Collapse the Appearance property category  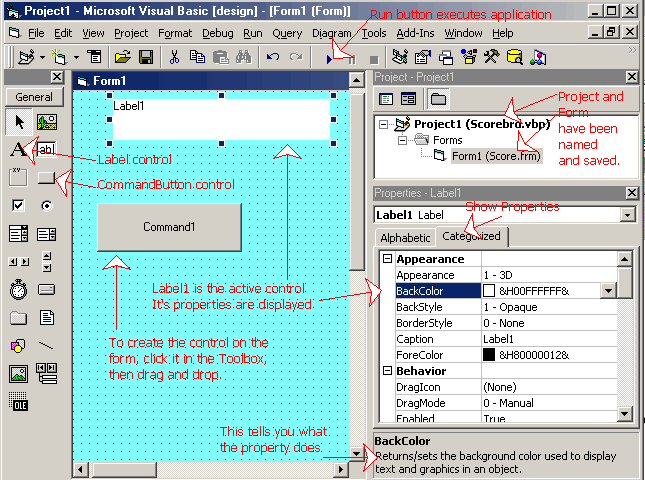point(387,259)
